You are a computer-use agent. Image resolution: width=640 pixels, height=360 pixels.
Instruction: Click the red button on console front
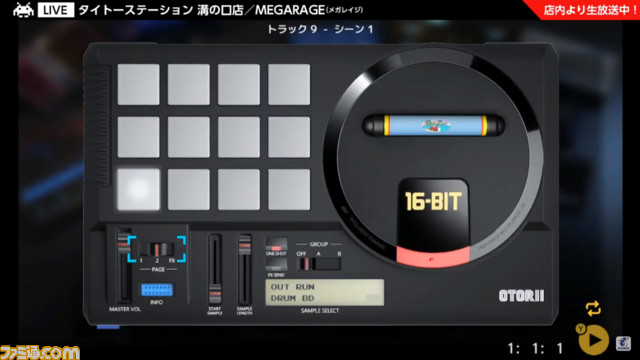tap(433, 257)
